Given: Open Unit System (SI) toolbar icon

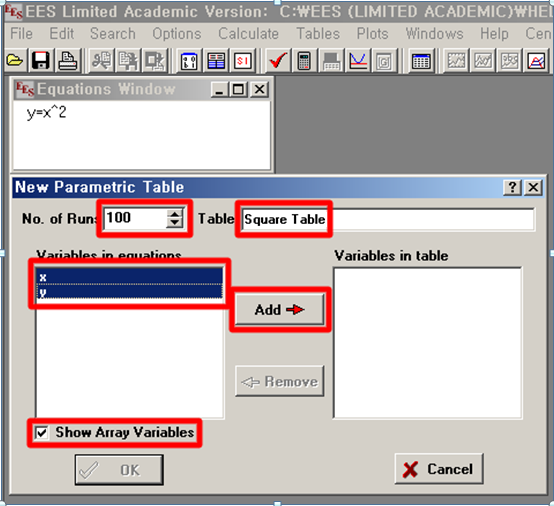Looking at the screenshot, I should coord(243,61).
